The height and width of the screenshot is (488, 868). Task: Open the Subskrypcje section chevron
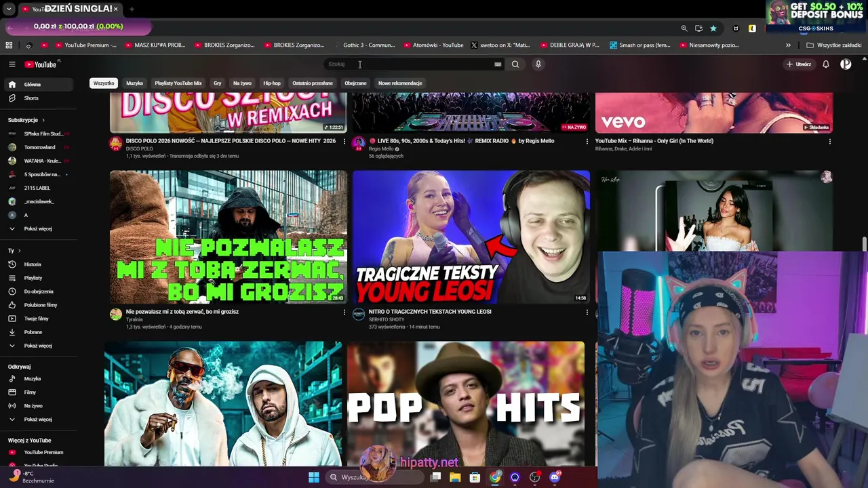(44, 120)
